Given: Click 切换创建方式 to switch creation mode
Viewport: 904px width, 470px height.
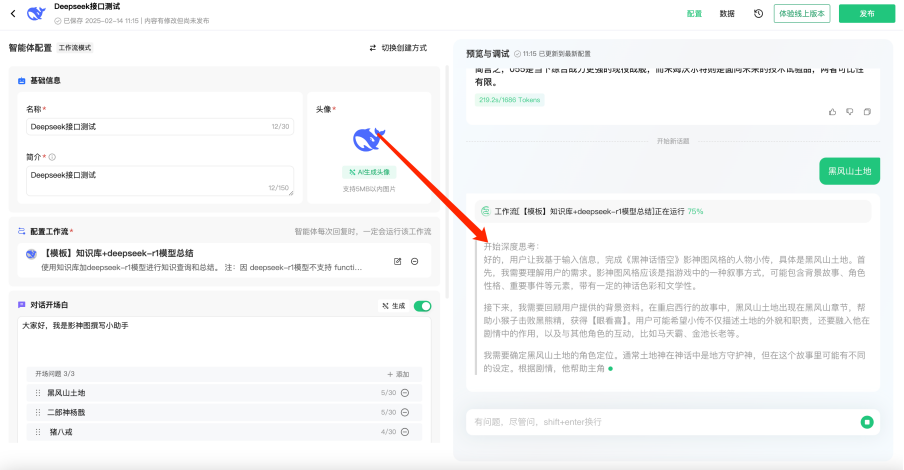Looking at the screenshot, I should [398, 48].
